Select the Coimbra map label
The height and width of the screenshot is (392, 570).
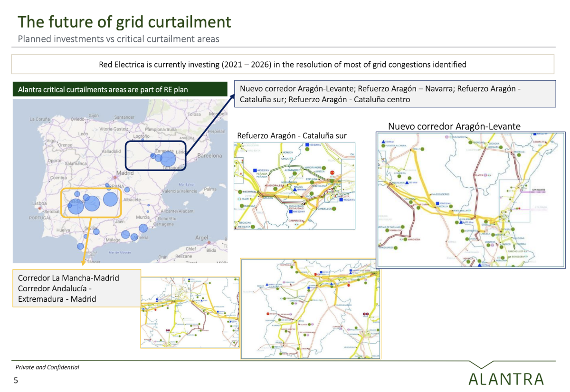pyautogui.click(x=58, y=178)
